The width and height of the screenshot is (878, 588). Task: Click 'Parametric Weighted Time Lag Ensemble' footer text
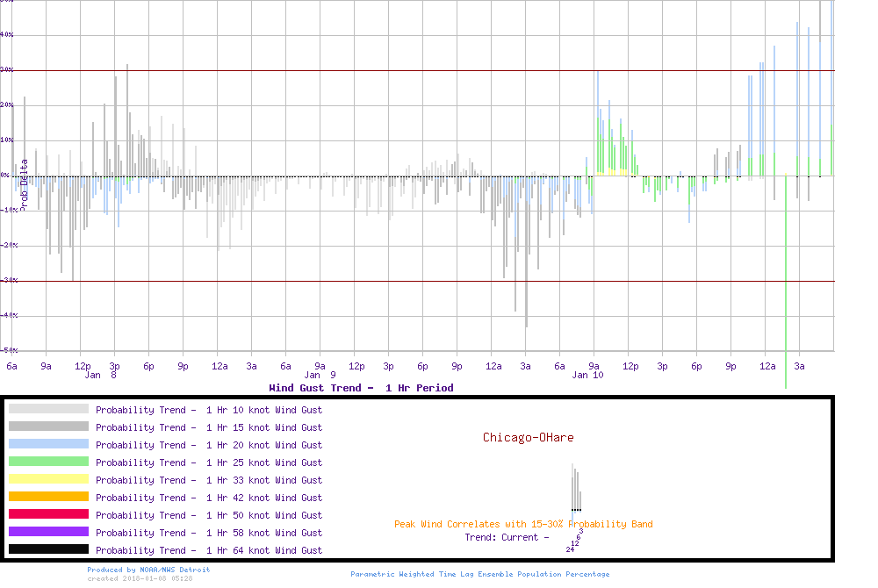479,574
